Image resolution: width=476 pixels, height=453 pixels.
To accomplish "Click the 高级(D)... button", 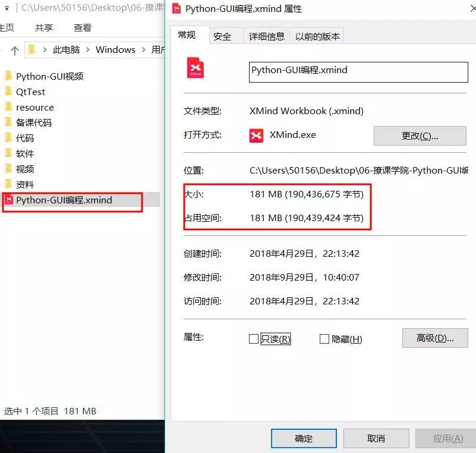I will pos(435,338).
